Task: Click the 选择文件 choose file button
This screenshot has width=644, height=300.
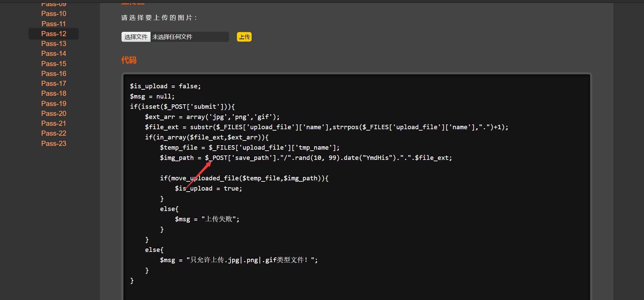Action: (x=136, y=37)
